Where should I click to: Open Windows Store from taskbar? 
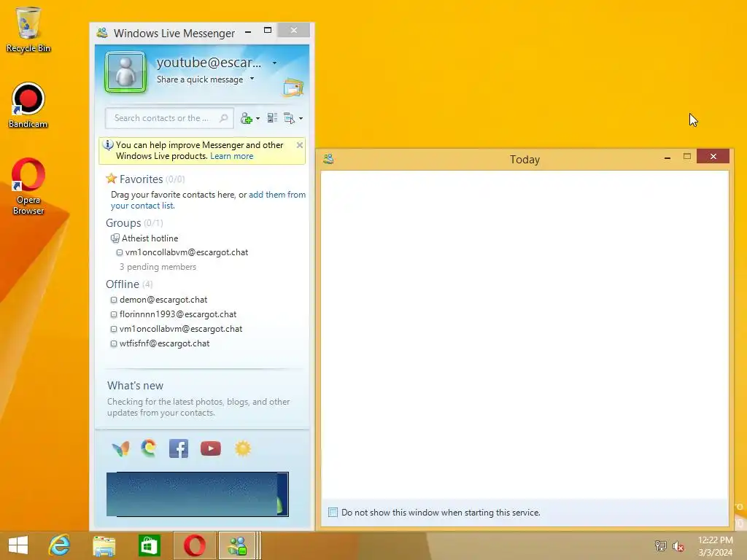149,545
